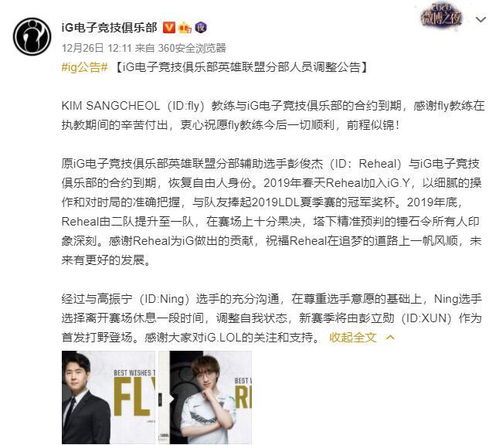Open the Weibo Night banner badge
The image size is (499, 445).
441,16
